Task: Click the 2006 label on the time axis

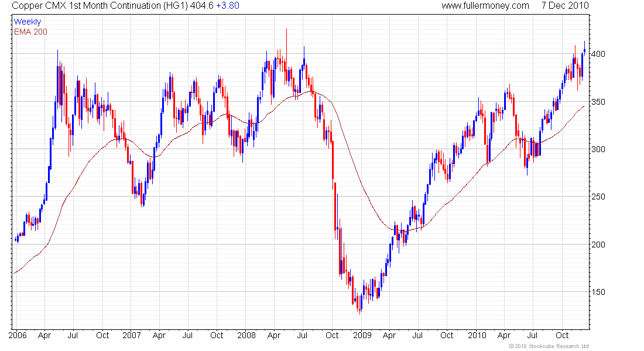Action: pos(18,336)
